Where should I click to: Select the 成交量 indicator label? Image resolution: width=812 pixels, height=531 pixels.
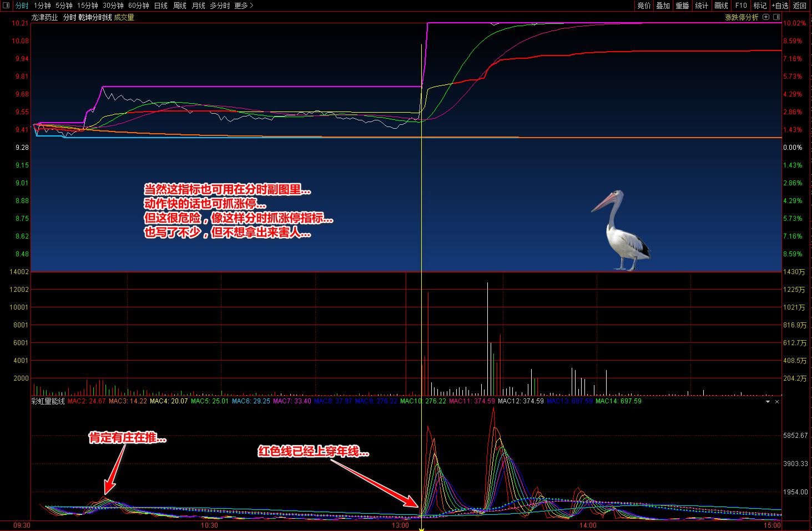coord(124,17)
